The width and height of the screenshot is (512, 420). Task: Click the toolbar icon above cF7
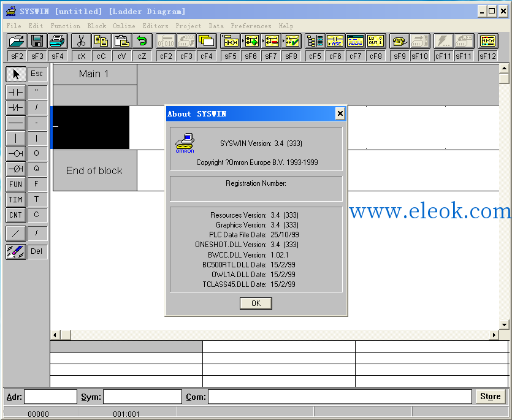355,41
